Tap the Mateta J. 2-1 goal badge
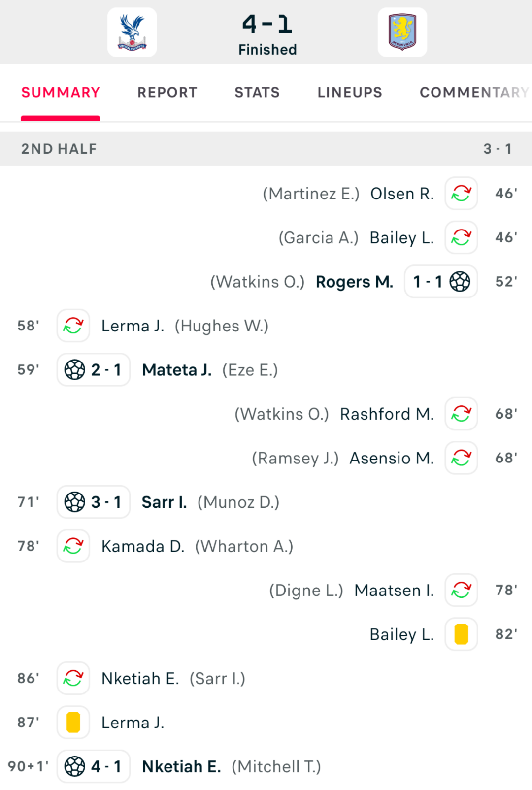The height and width of the screenshot is (790, 532). coord(94,370)
